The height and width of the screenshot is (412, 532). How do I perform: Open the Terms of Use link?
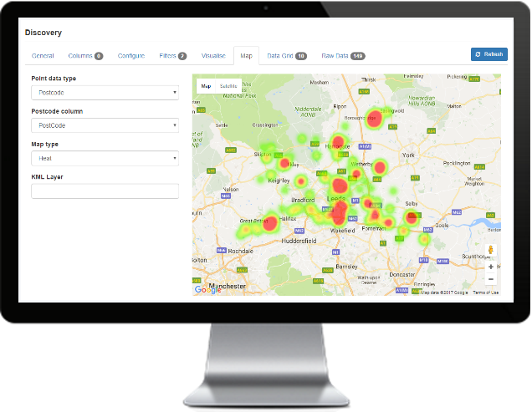pyautogui.click(x=485, y=292)
